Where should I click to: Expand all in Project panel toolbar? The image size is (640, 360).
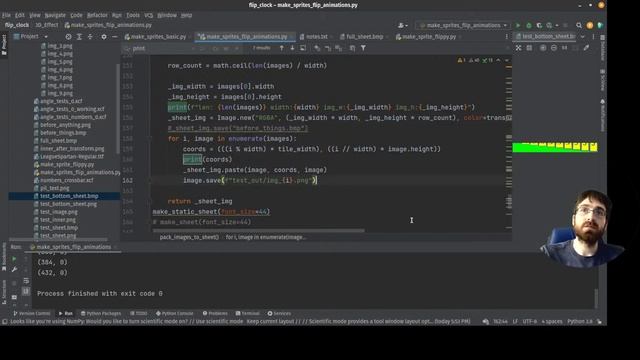(x=79, y=37)
